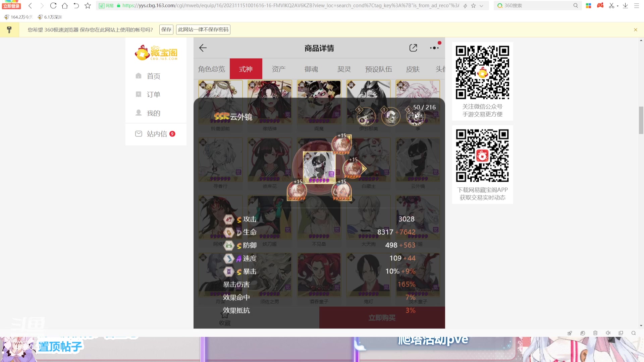The image size is (644, 362).
Task: Open the 164.2万今天 bookmark
Action: [18, 17]
